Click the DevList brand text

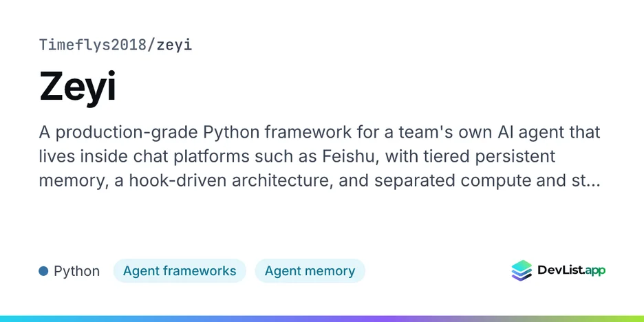click(x=560, y=270)
